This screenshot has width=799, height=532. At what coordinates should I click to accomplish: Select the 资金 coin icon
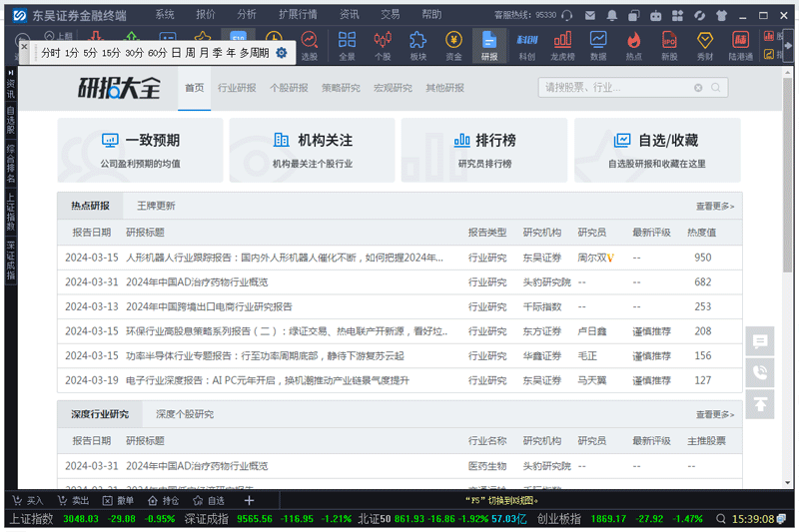pos(453,45)
